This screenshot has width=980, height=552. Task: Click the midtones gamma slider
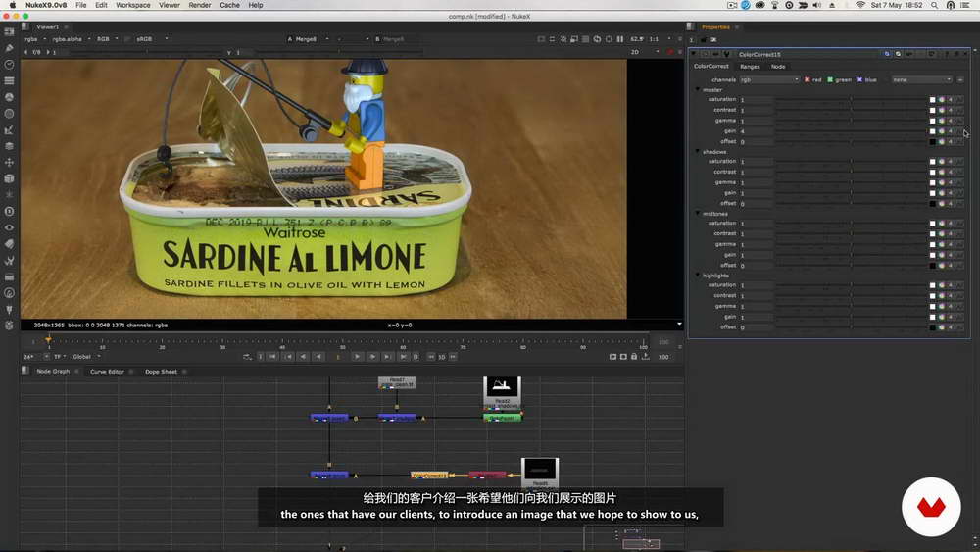[x=852, y=244]
